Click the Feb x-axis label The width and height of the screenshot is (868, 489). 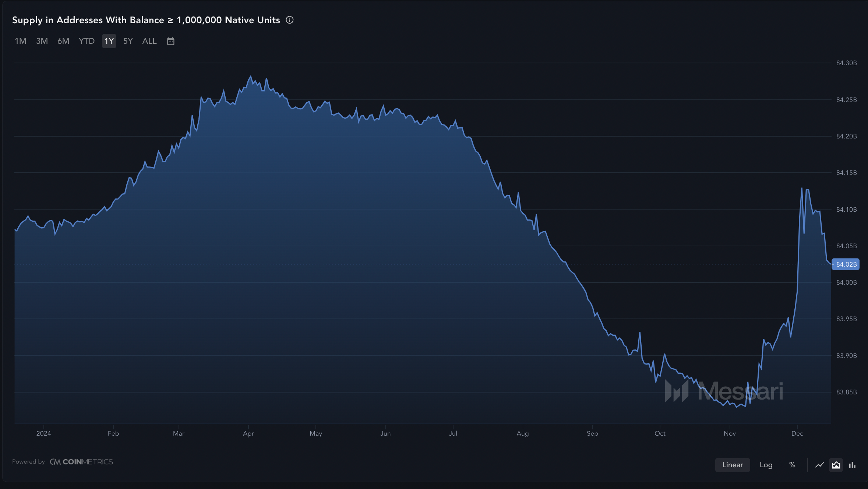[x=113, y=433]
